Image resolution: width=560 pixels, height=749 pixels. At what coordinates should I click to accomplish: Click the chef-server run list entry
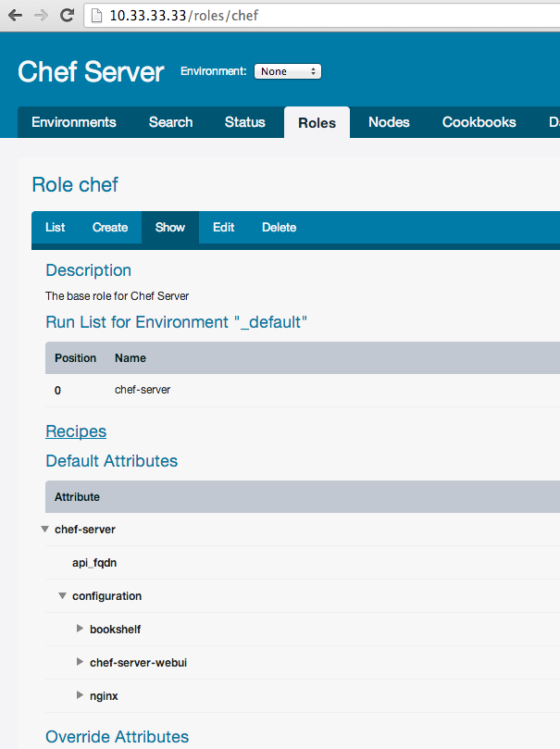click(x=143, y=390)
